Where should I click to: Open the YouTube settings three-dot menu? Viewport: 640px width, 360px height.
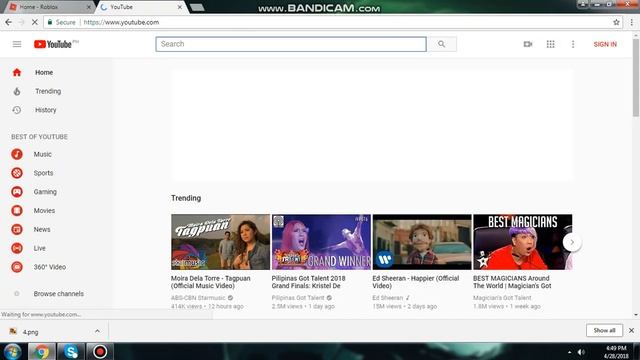573,44
